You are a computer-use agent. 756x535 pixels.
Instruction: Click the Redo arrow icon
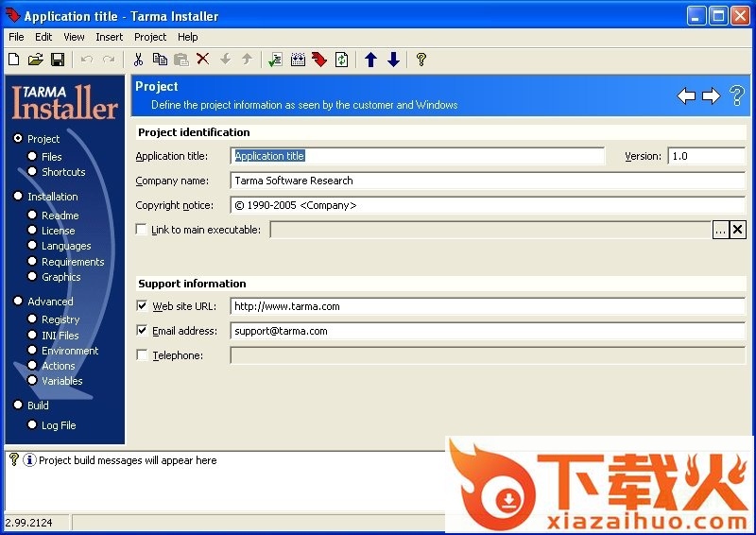coord(109,60)
